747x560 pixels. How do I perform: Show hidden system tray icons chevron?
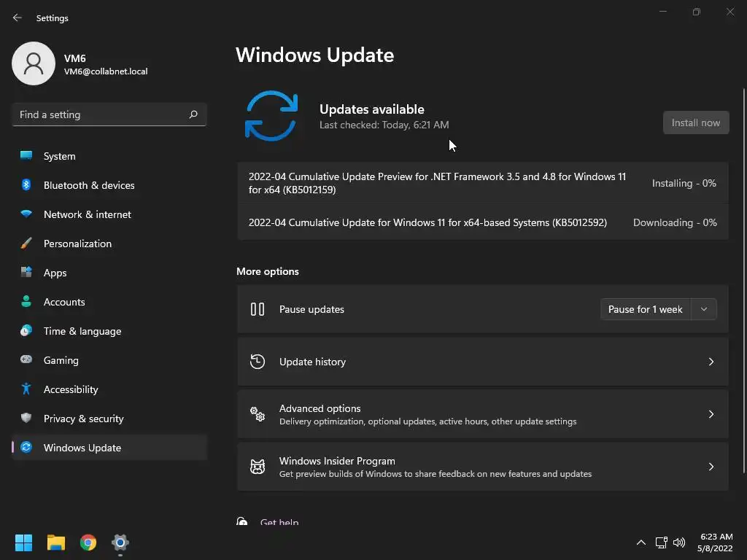tap(641, 542)
